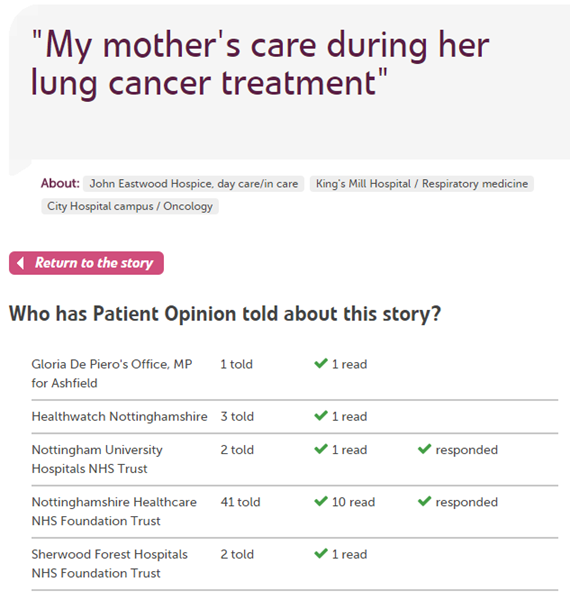Viewport: 570px width, 600px height.
Task: Click read checkmark for Nottingham University Hospitals
Action: (x=321, y=449)
